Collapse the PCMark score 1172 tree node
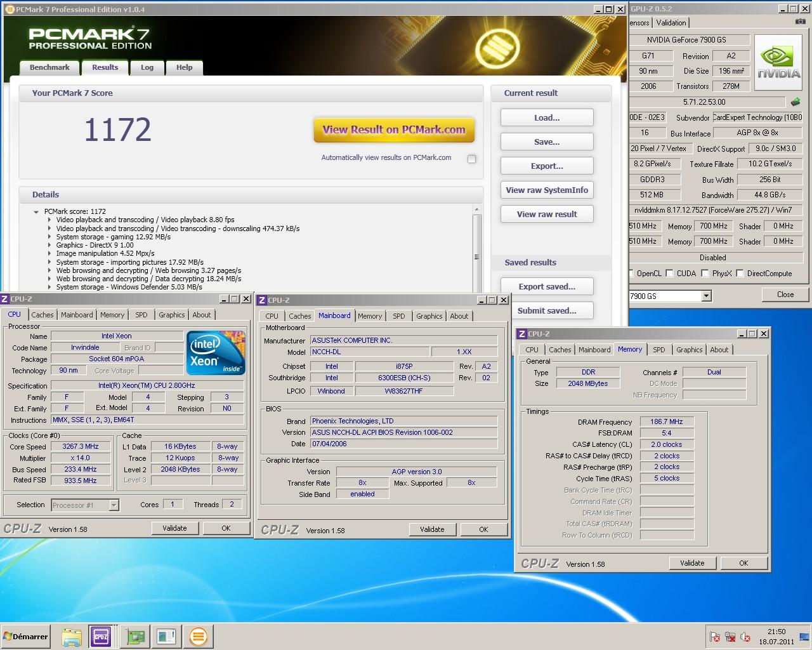 click(x=36, y=212)
